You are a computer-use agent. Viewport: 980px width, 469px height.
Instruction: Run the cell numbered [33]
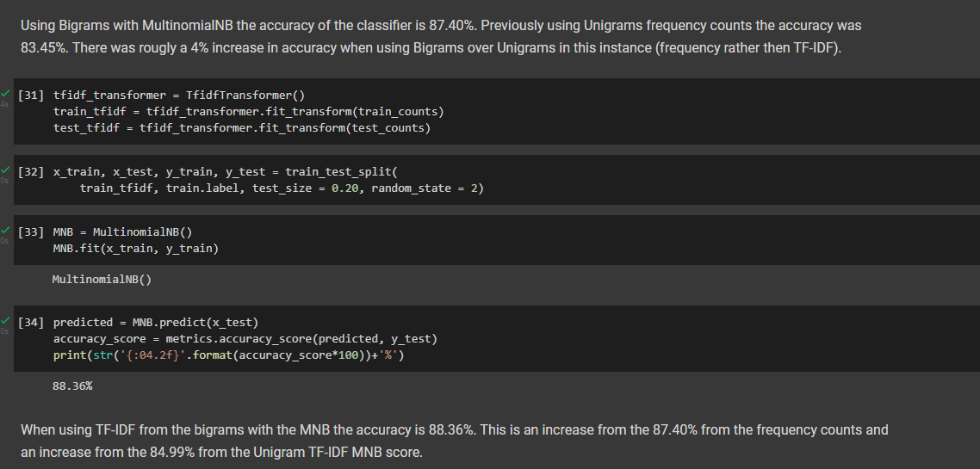(31, 232)
